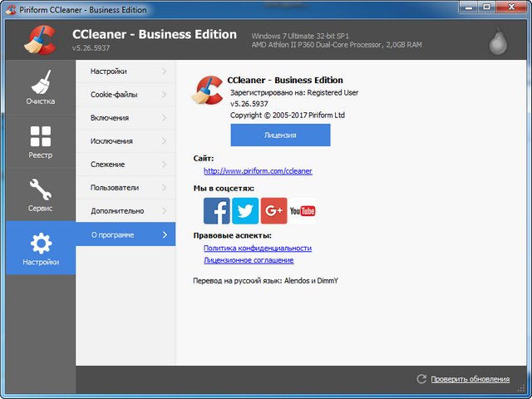Open the Реестр registry section
This screenshot has height=399, width=532.
[x=41, y=140]
